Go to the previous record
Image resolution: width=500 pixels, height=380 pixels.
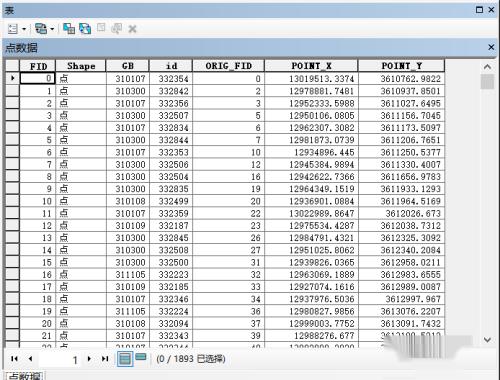tap(30, 359)
